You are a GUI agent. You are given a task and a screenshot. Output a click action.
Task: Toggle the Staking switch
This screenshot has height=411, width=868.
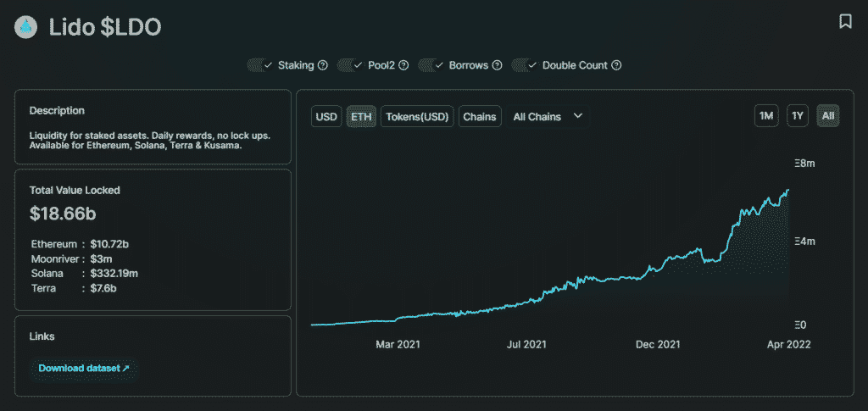[260, 65]
